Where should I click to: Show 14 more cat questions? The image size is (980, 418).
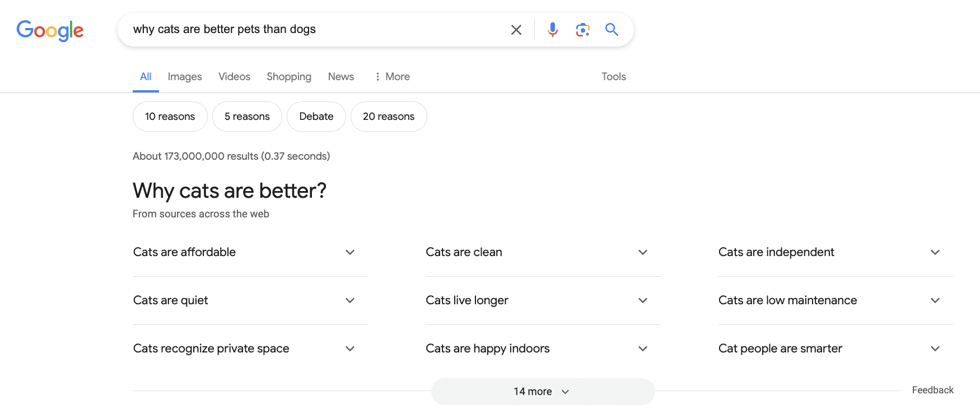coord(542,391)
